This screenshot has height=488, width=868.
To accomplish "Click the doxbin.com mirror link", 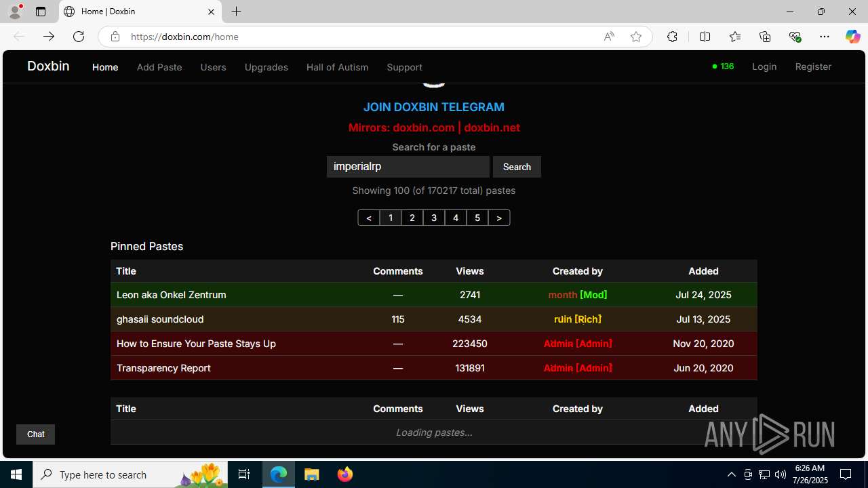I will [423, 127].
